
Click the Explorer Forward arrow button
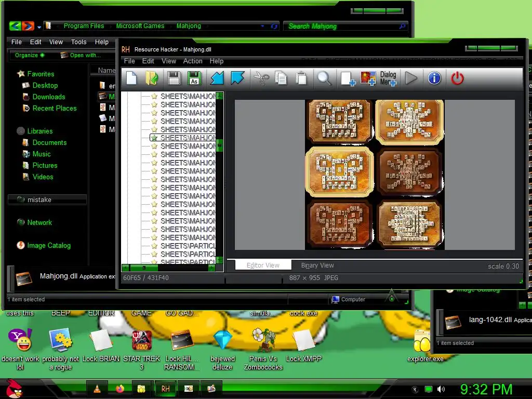click(x=29, y=26)
